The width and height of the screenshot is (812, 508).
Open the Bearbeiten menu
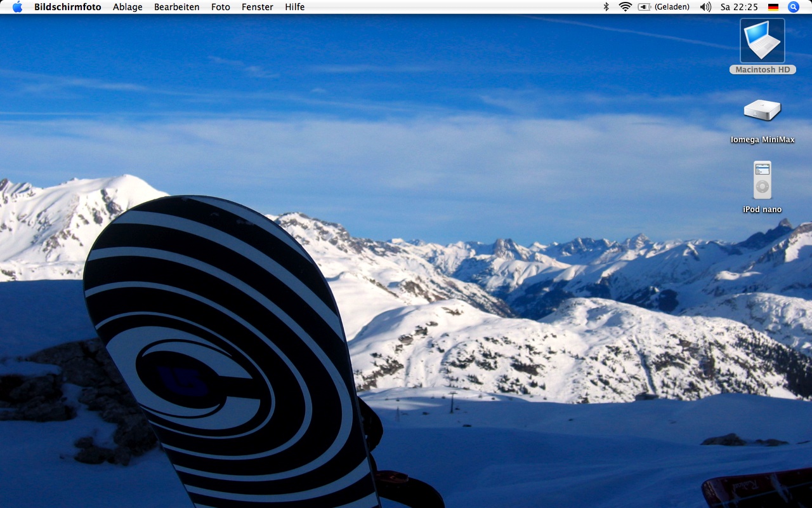[176, 7]
